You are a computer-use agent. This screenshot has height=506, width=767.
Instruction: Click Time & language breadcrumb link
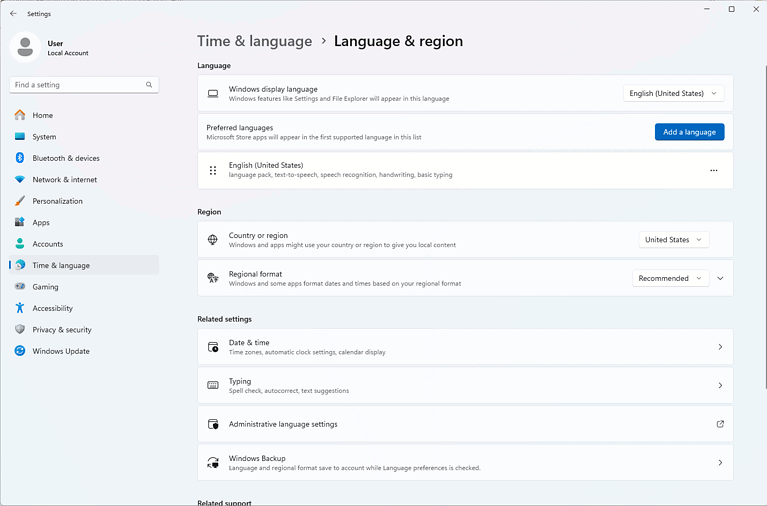tap(254, 41)
